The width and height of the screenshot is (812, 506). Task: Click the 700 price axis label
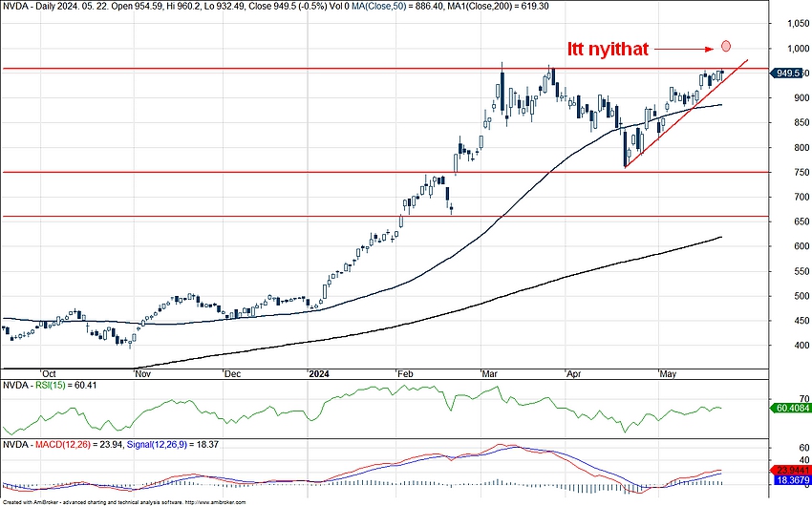click(802, 197)
